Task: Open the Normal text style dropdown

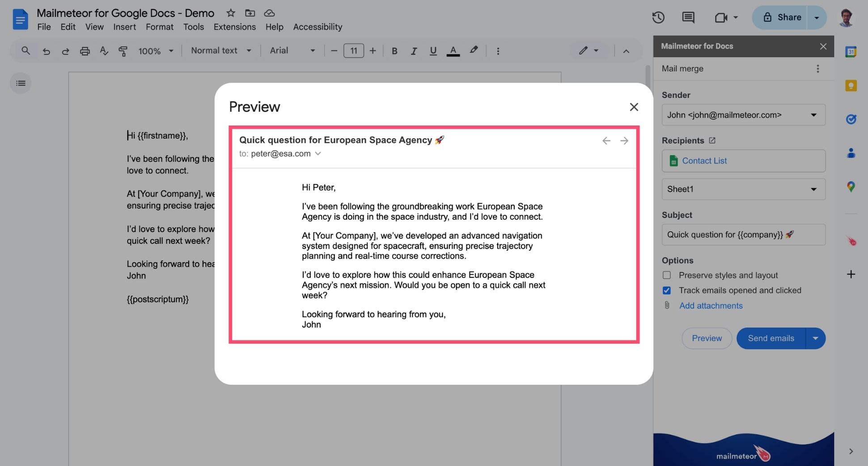Action: pyautogui.click(x=221, y=51)
